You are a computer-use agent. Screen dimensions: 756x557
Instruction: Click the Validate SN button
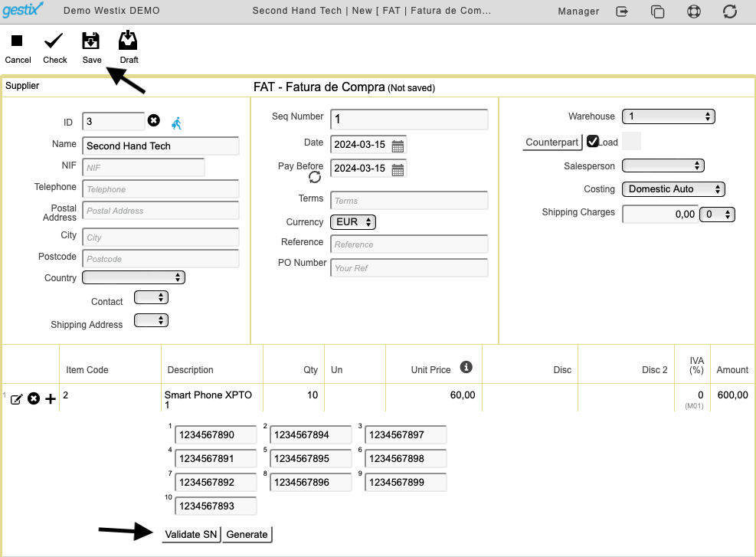coord(191,534)
